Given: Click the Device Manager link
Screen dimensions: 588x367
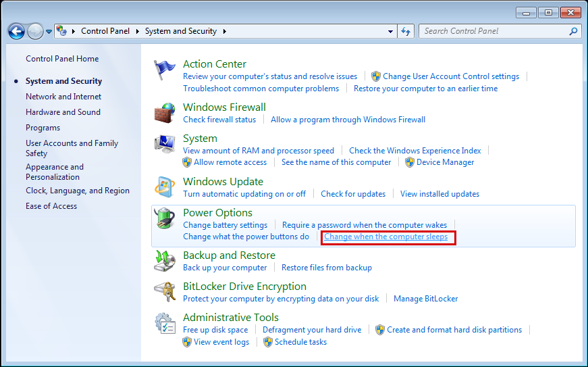Looking at the screenshot, I should pos(445,162).
